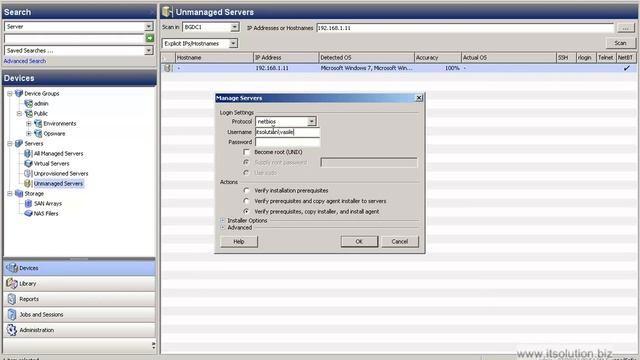Sort by the Actual OS column header
The height and width of the screenshot is (360, 640).
[x=509, y=58]
